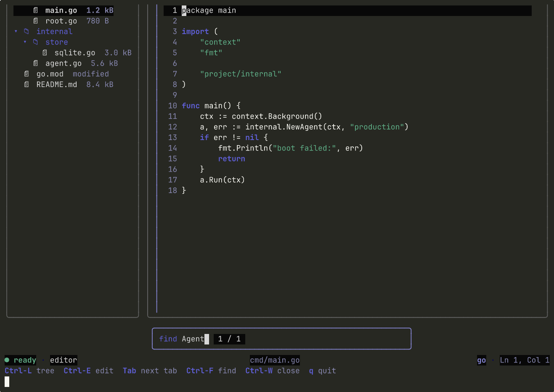Click the import keyword

pos(195,32)
